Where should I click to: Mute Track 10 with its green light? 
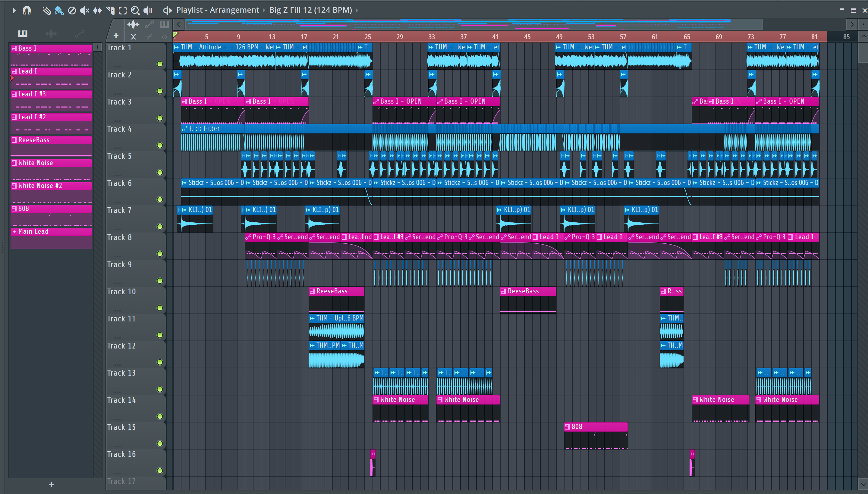[160, 308]
